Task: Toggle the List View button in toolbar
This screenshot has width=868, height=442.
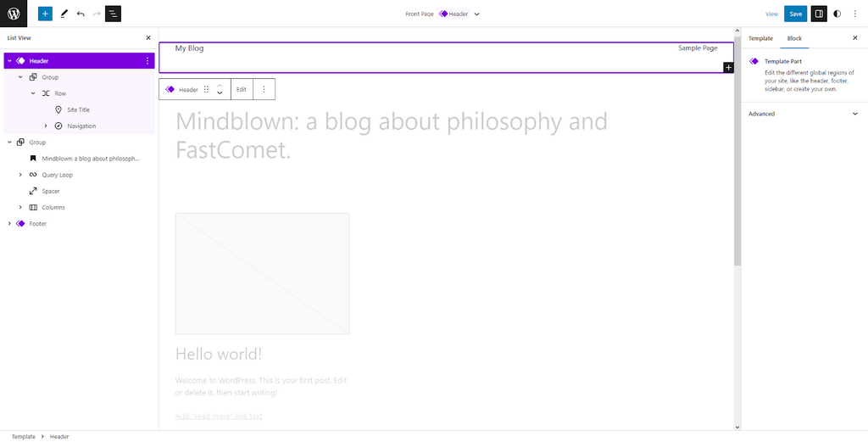Action: point(114,14)
